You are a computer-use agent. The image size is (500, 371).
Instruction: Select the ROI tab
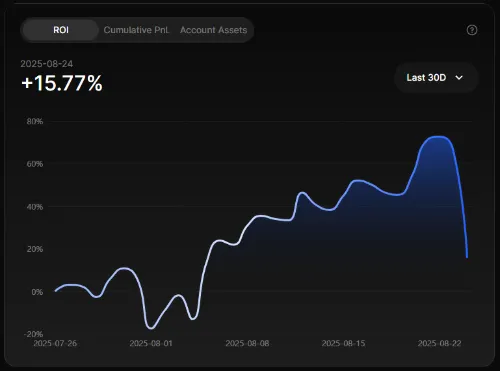(61, 30)
